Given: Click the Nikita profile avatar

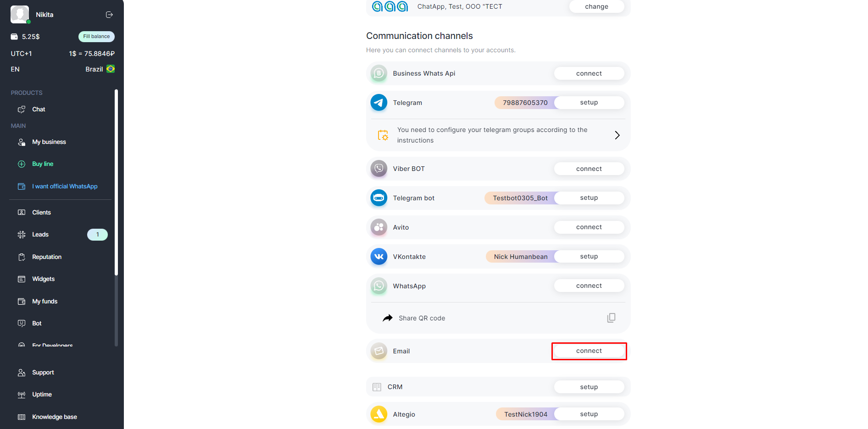Looking at the screenshot, I should tap(20, 15).
